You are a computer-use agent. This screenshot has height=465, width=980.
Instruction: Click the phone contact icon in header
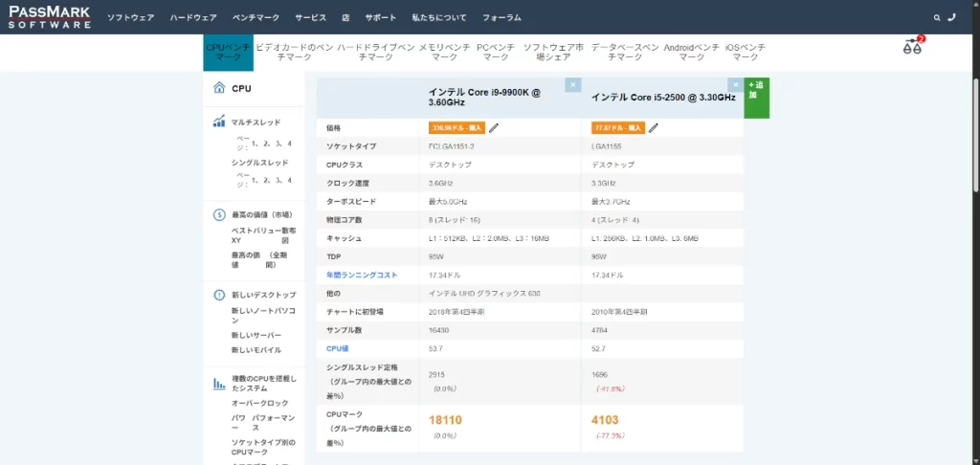(951, 17)
